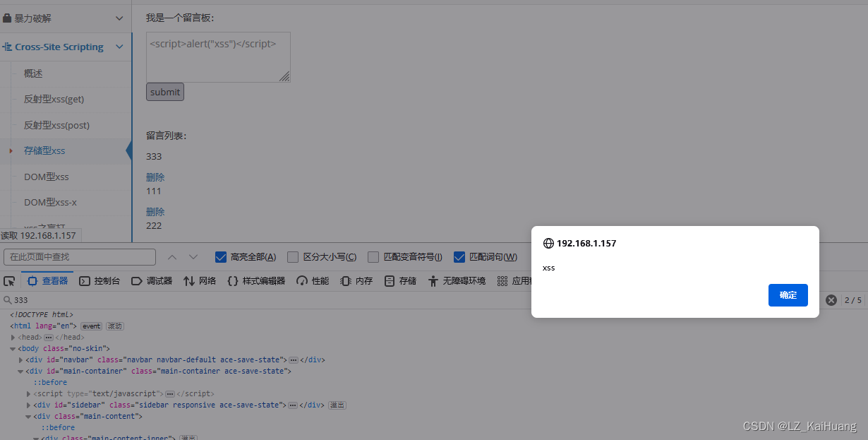The image size is (868, 440).
Task: Disable the 匹配词句 checkbox
Action: [x=461, y=256]
